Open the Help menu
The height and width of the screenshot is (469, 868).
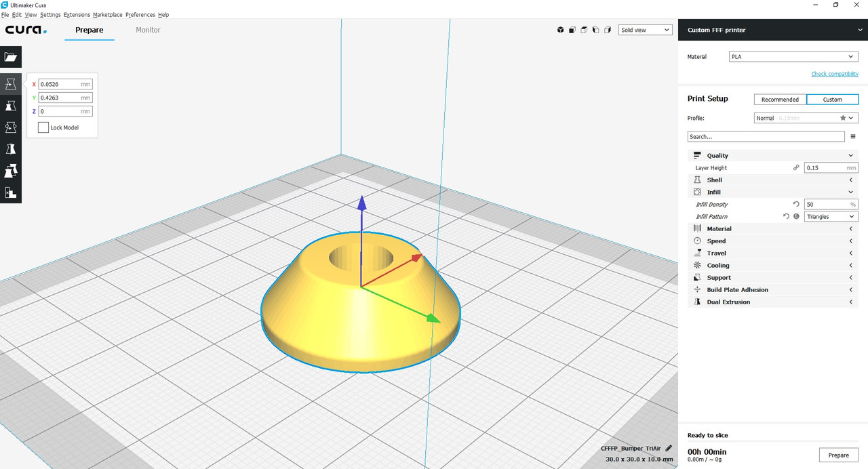[x=163, y=14]
